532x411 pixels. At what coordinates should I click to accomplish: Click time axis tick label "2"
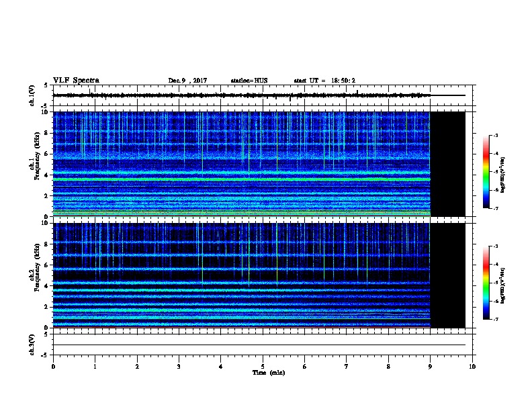[x=137, y=367]
